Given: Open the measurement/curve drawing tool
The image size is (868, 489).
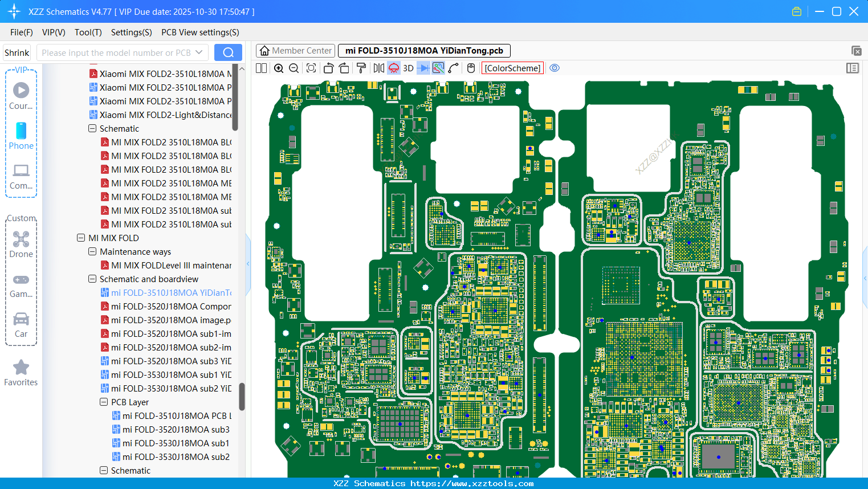Looking at the screenshot, I should click(x=452, y=68).
